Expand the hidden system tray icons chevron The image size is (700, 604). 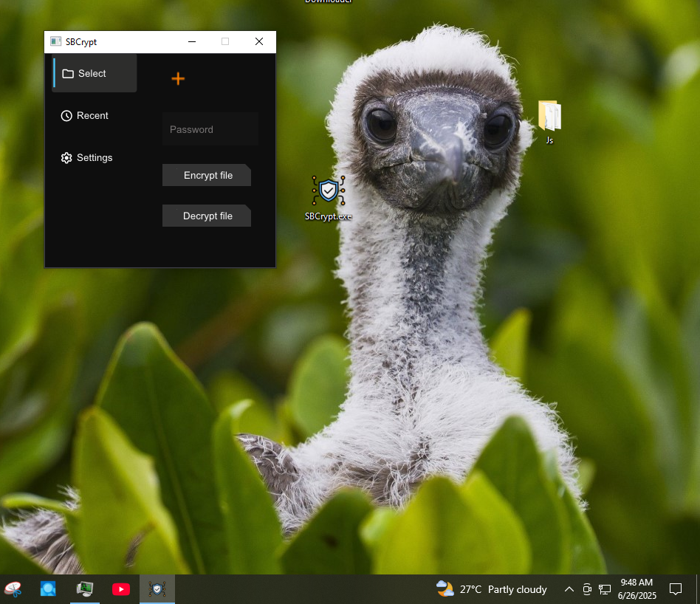click(x=569, y=589)
